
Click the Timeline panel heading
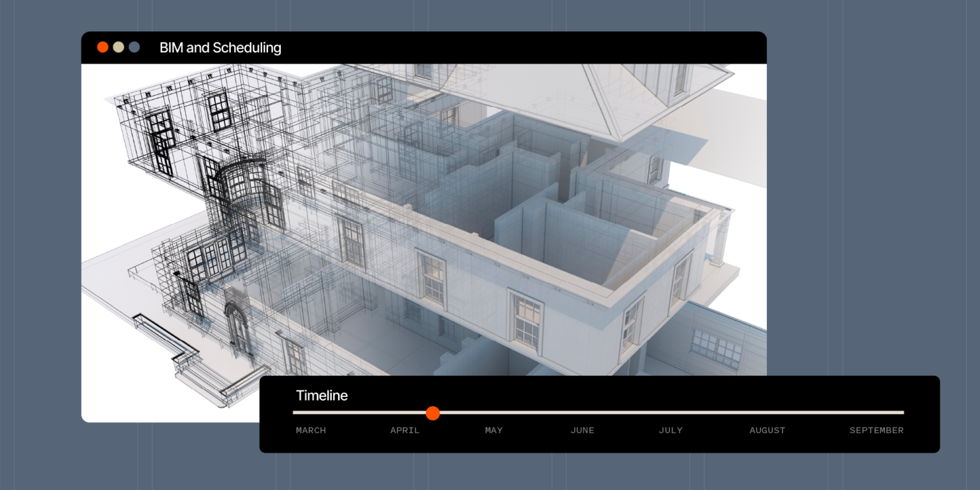322,396
